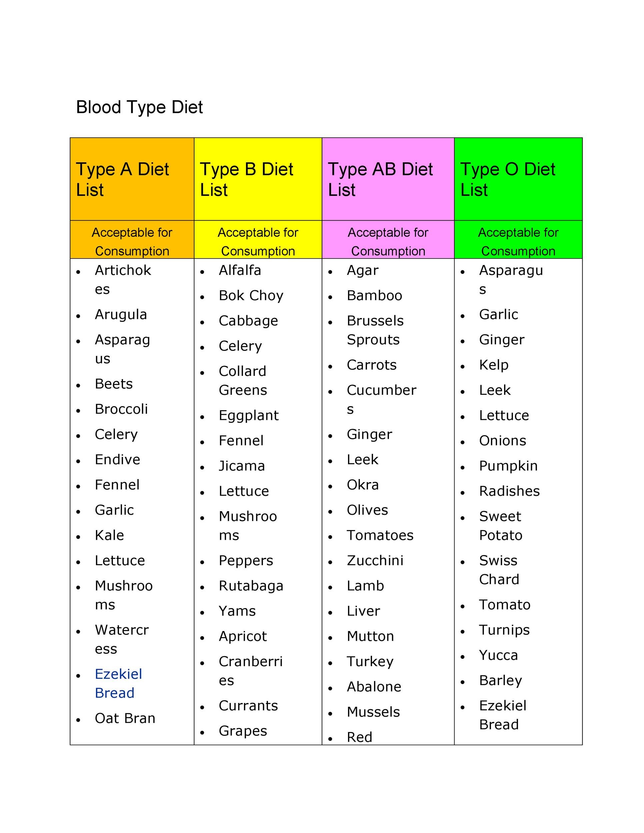Select the Type B Diet List header
The height and width of the screenshot is (833, 644).
pyautogui.click(x=246, y=179)
